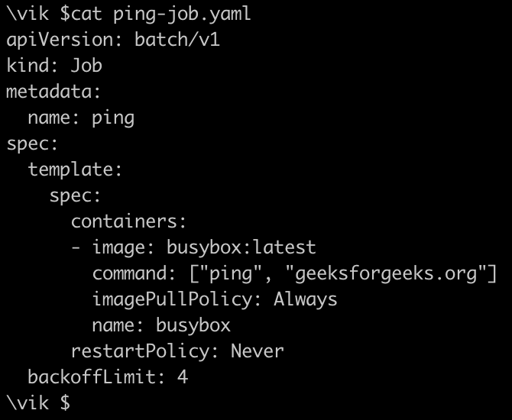Click on 'apiVersion: batch/v1' line
The image size is (512, 420).
point(113,40)
